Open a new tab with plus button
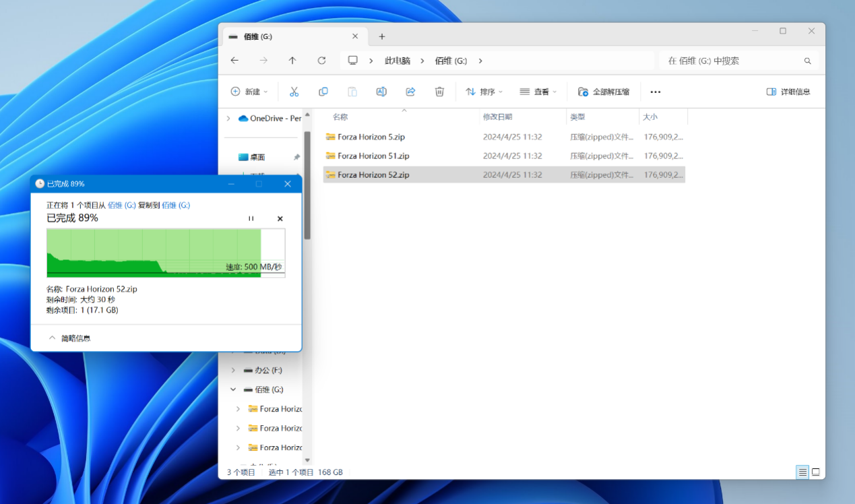 pyautogui.click(x=382, y=36)
